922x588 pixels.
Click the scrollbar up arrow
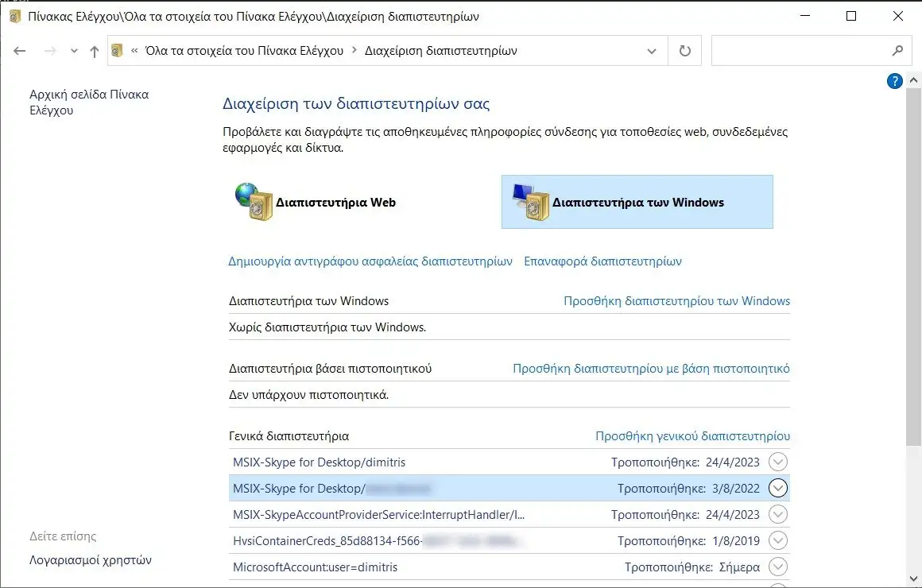point(913,79)
